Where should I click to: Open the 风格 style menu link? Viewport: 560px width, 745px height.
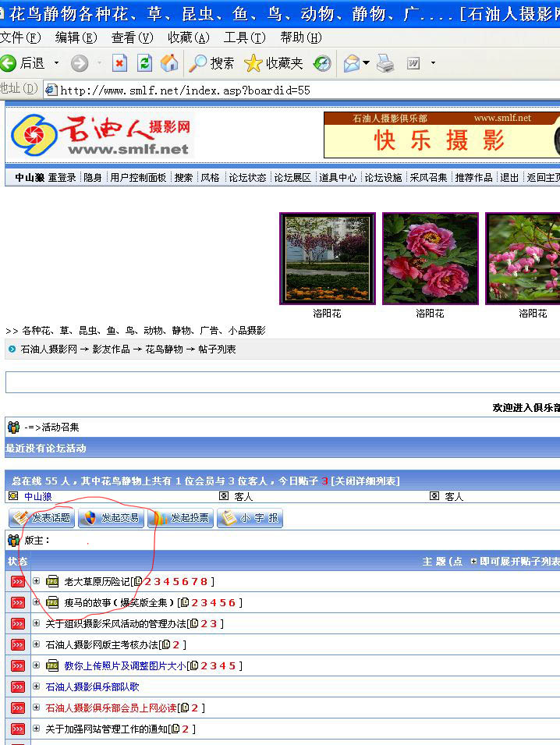coord(210,178)
